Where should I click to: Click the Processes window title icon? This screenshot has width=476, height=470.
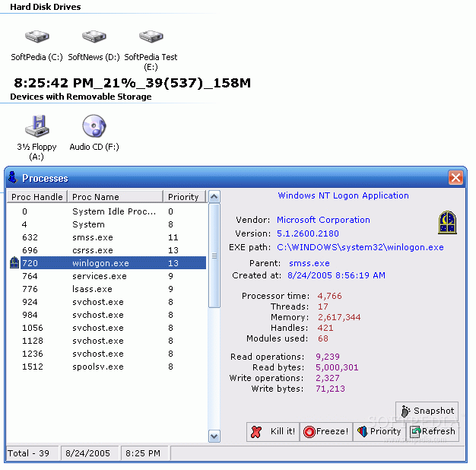[x=13, y=178]
